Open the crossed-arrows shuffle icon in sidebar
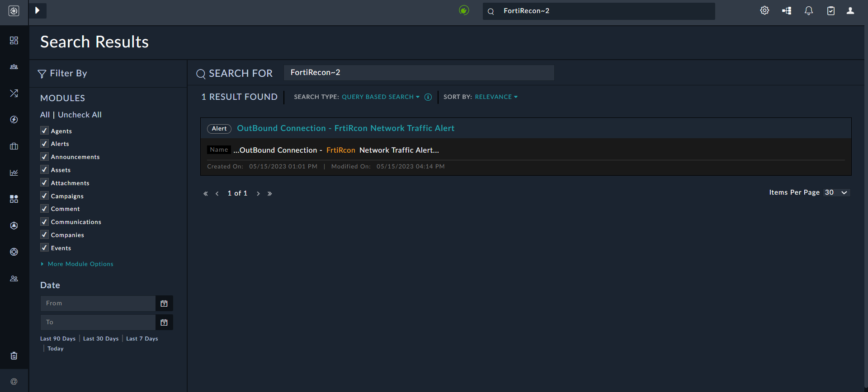868x392 pixels. click(14, 93)
